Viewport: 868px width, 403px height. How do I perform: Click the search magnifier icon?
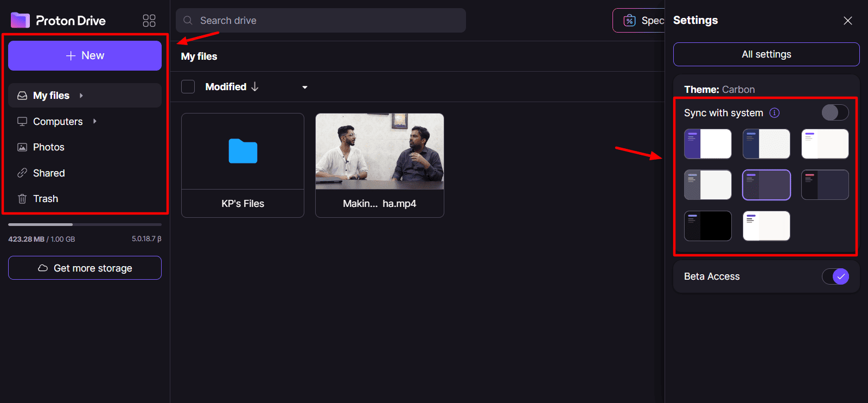click(188, 21)
